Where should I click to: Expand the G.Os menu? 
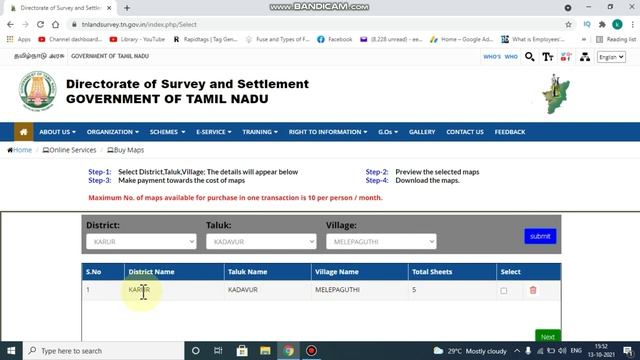[x=388, y=132]
